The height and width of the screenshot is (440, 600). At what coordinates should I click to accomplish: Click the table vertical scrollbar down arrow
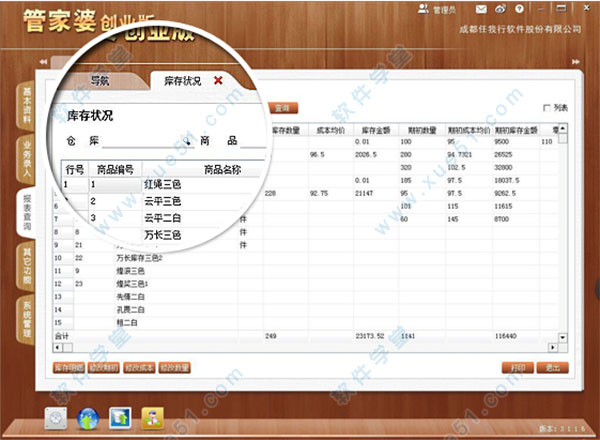pos(562,337)
